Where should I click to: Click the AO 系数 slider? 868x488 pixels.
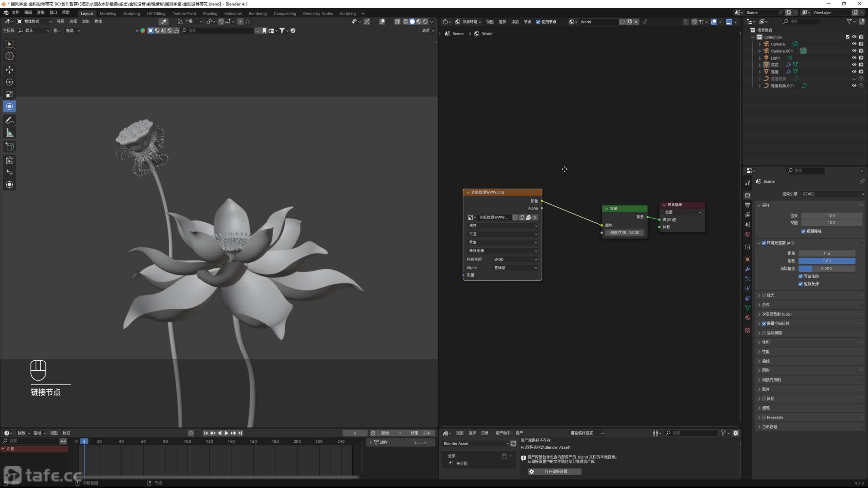pos(827,261)
